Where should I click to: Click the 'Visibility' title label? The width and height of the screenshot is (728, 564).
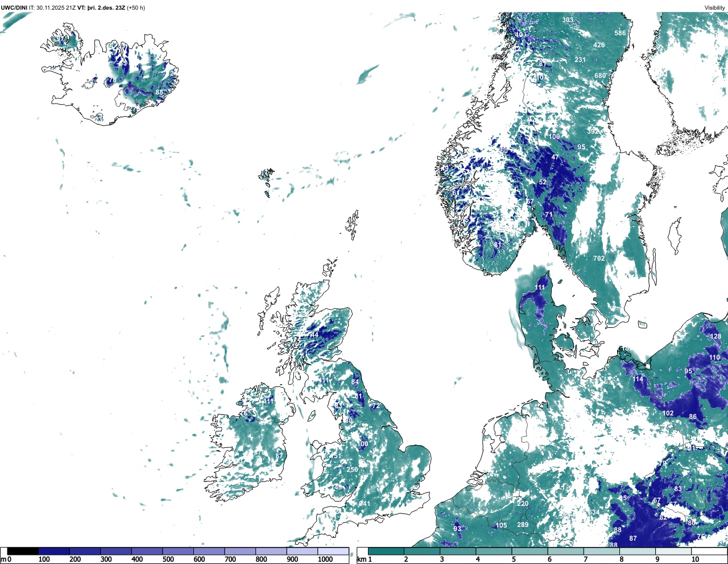(x=714, y=7)
